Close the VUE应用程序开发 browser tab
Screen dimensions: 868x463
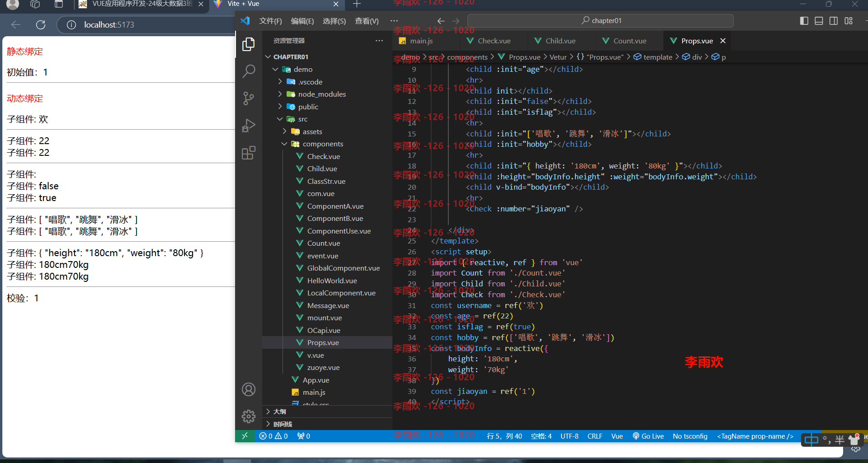pos(201,4)
